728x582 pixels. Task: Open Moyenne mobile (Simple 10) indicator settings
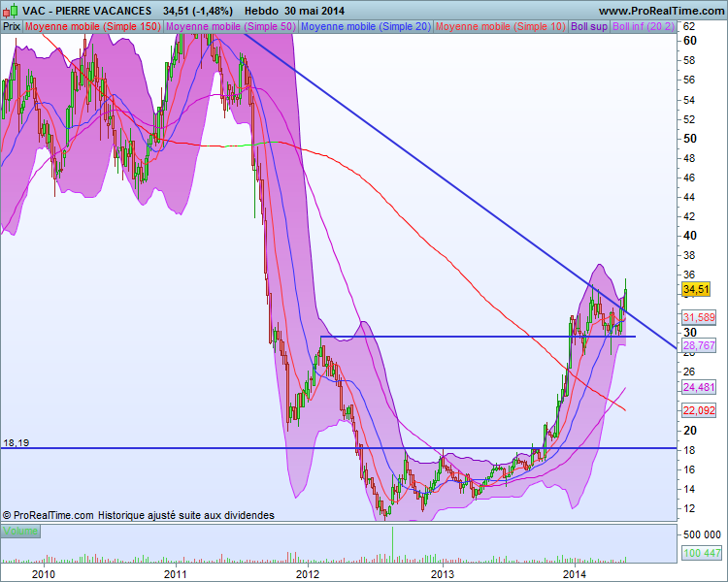pyautogui.click(x=501, y=26)
